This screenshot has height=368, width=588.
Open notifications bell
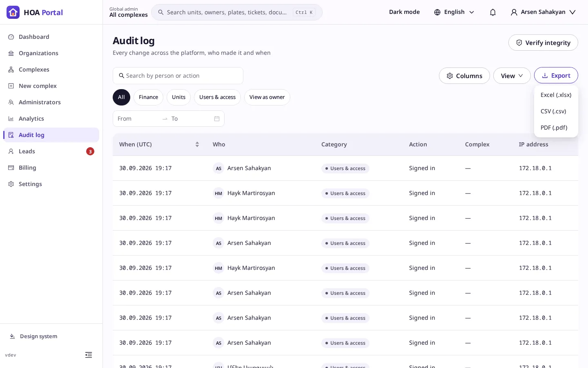tap(493, 12)
